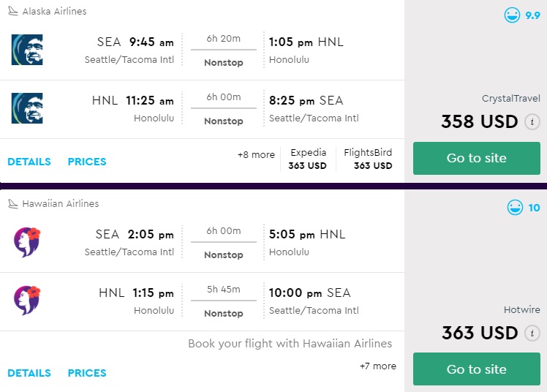Select the FlightsBird 363 USD offer

[x=368, y=159]
